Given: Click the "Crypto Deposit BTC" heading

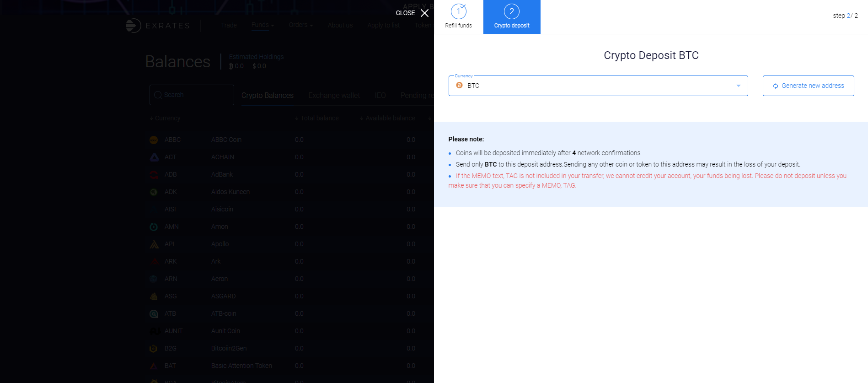Looking at the screenshot, I should pyautogui.click(x=651, y=55).
